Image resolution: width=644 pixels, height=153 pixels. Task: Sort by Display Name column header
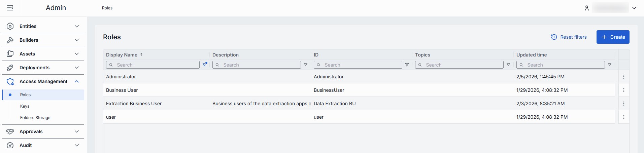click(x=122, y=55)
